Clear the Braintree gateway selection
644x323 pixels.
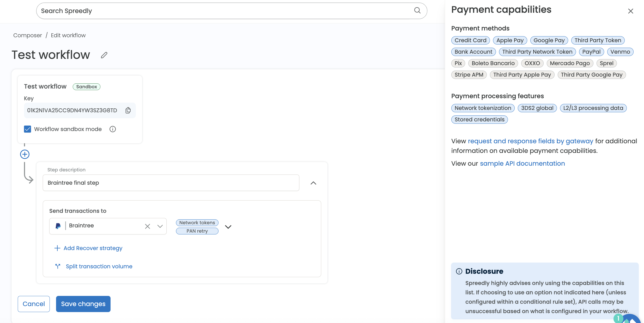click(148, 226)
